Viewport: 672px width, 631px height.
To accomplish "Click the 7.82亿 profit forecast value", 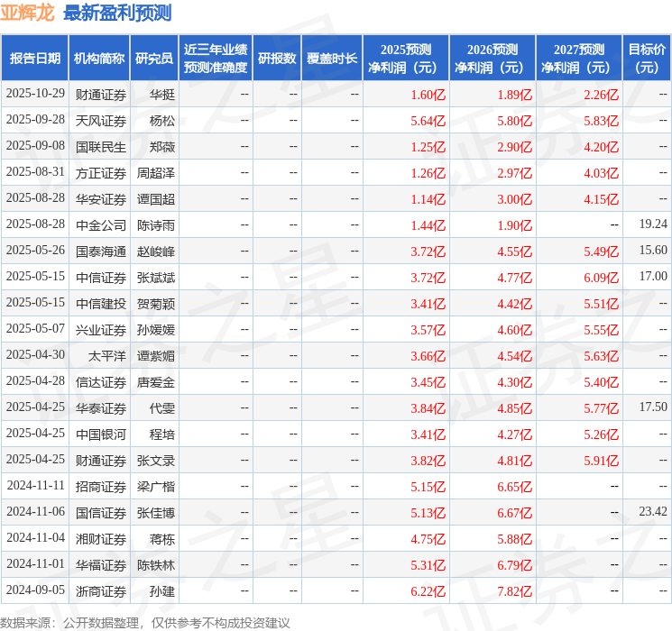I will (514, 590).
